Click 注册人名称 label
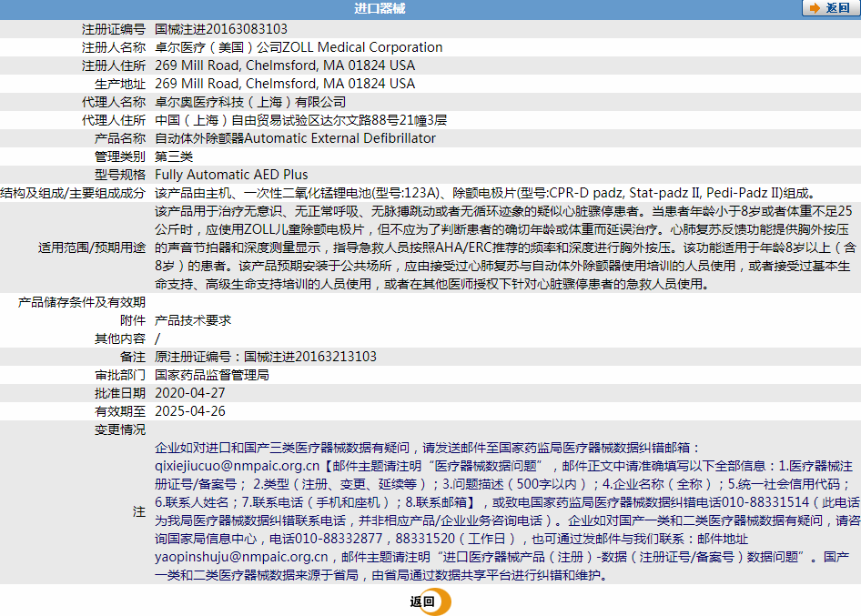 tap(114, 47)
